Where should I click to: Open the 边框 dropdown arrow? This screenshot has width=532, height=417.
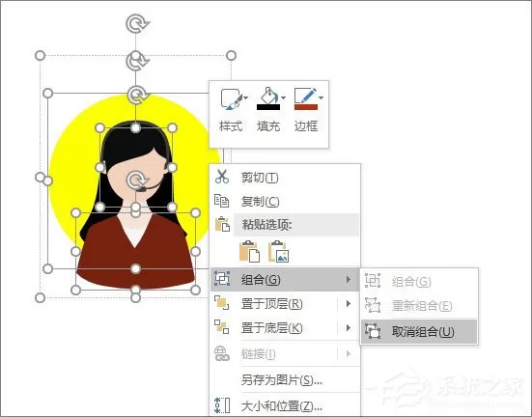pos(321,98)
